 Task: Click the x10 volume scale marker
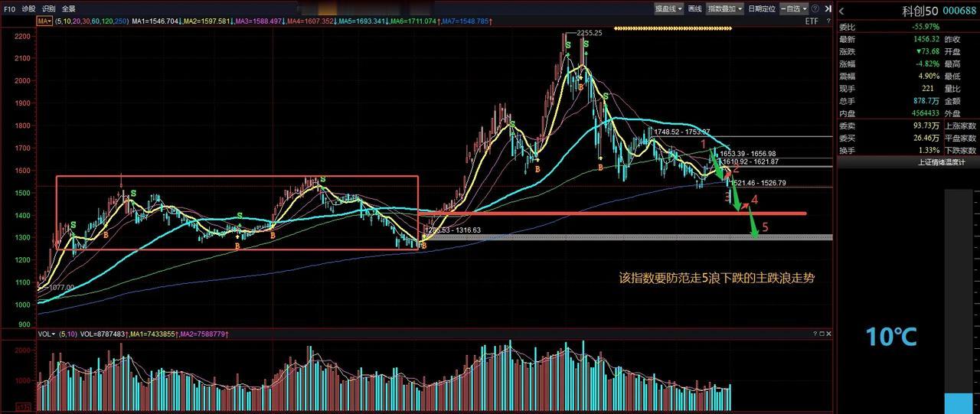coord(23,407)
